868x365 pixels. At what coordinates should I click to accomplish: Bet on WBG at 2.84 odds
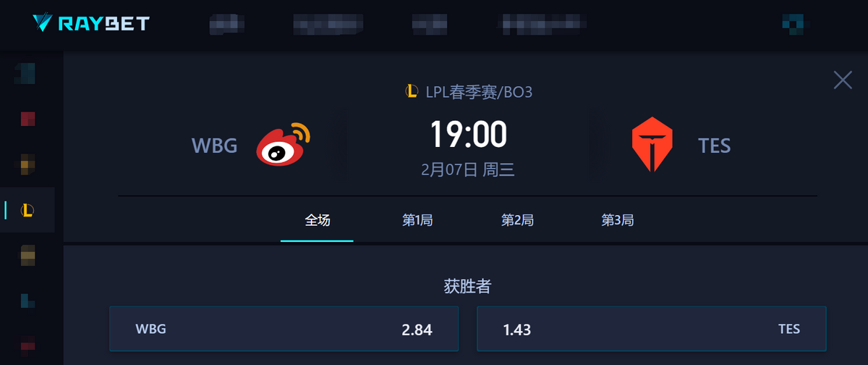point(284,329)
